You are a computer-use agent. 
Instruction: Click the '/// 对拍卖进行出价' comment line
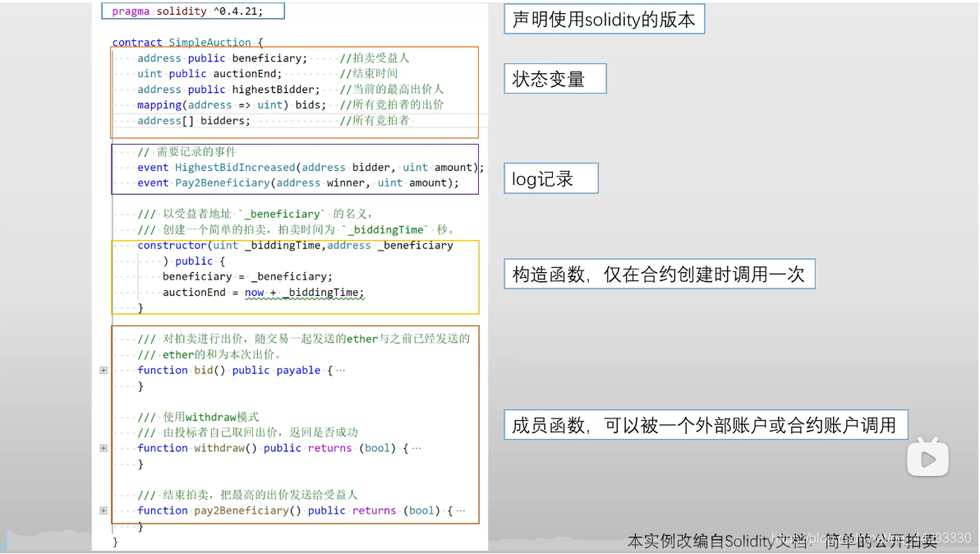coord(304,339)
